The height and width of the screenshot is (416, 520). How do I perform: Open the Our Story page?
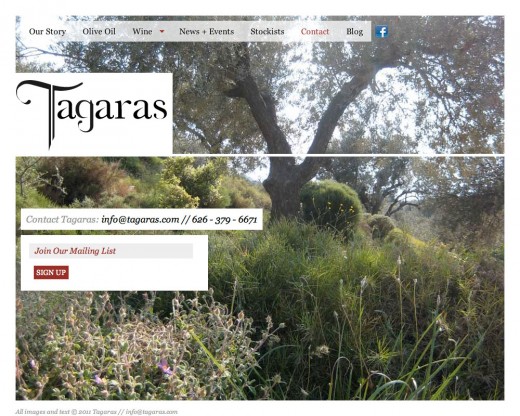(47, 32)
